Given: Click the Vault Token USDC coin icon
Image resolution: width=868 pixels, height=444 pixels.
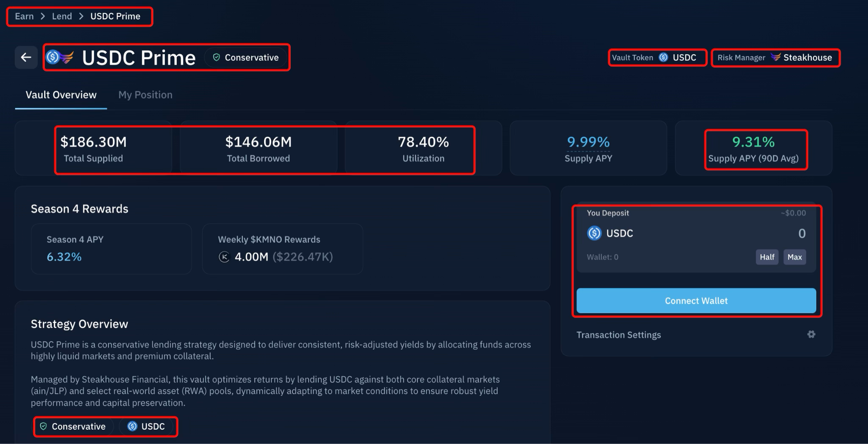Looking at the screenshot, I should [663, 57].
